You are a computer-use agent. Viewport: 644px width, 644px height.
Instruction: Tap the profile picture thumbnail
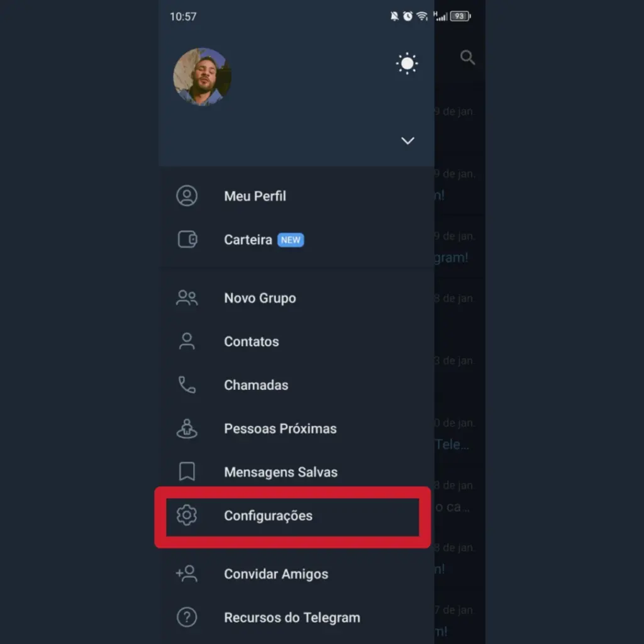(x=202, y=77)
